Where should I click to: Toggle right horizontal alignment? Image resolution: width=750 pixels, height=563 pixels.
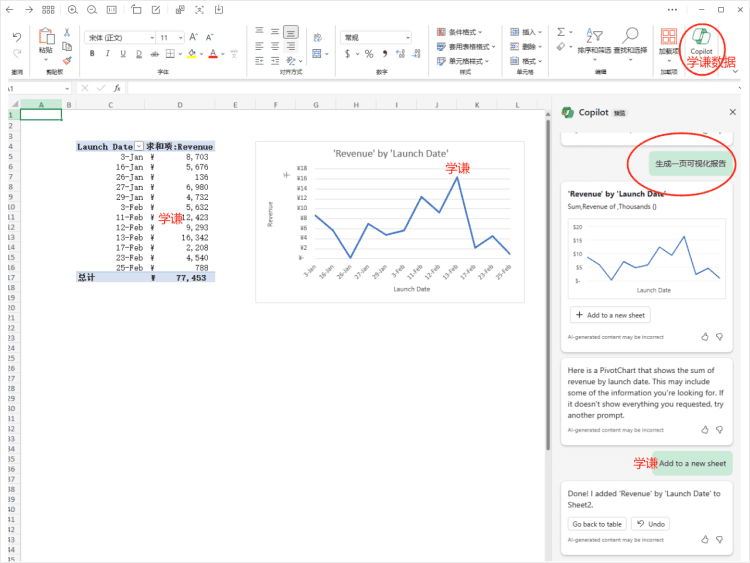tap(290, 46)
